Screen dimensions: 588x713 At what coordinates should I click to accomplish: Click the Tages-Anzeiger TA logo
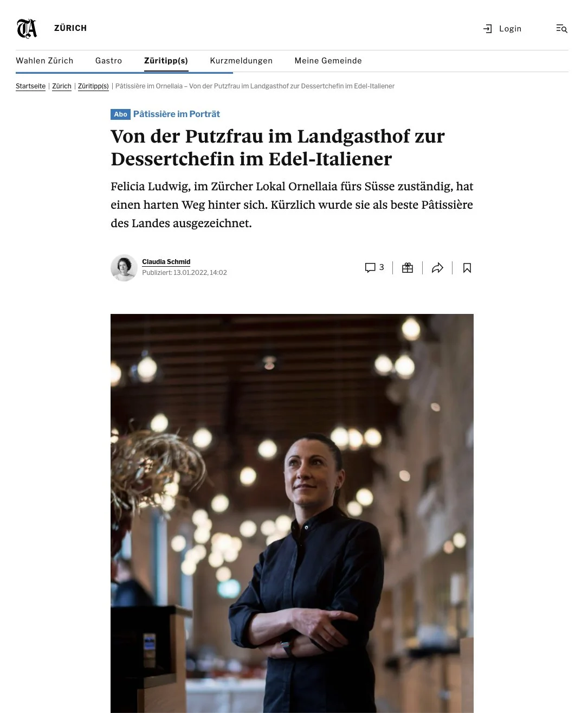point(27,28)
